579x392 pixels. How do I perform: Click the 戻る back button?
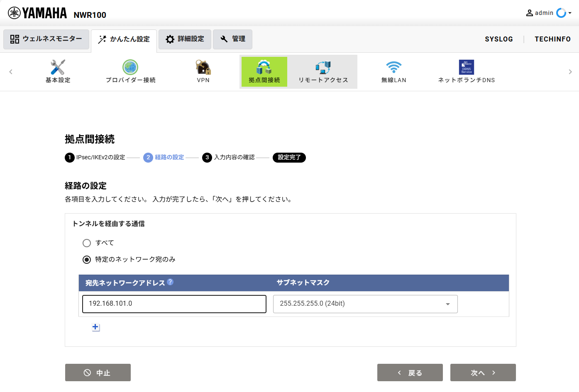click(410, 373)
